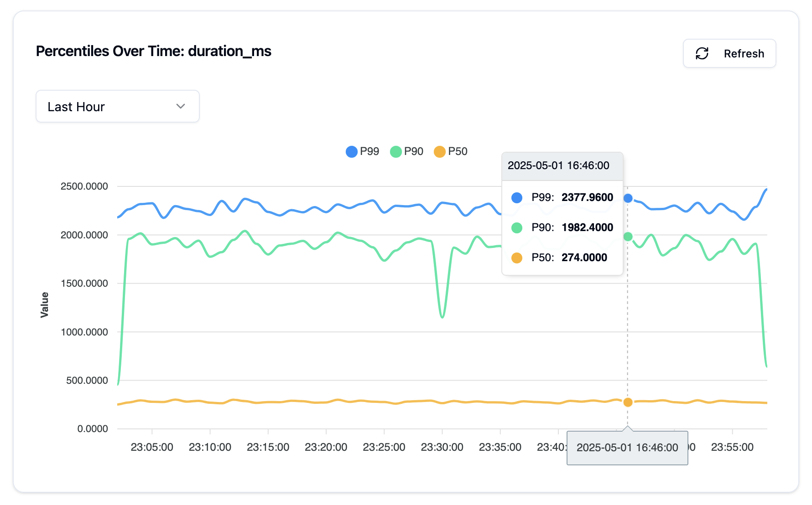The height and width of the screenshot is (505, 812).
Task: Click the 23:55:00 x-axis label
Action: pos(732,447)
